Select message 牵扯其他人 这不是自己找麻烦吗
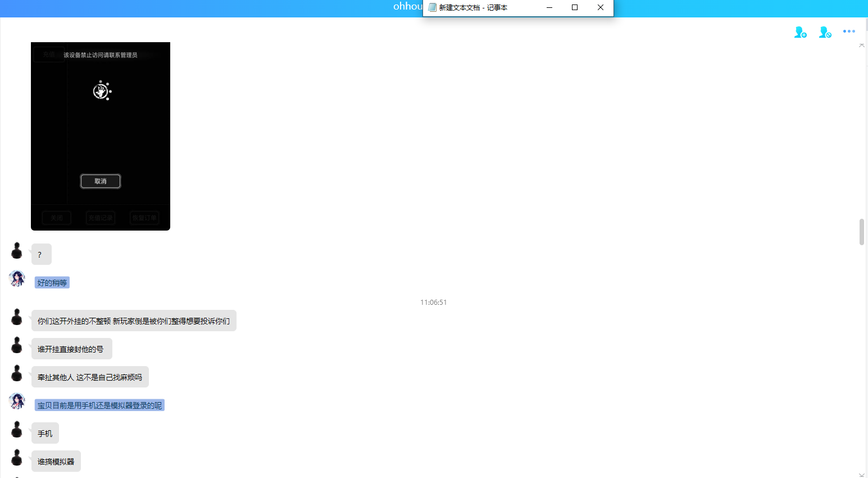 point(90,377)
